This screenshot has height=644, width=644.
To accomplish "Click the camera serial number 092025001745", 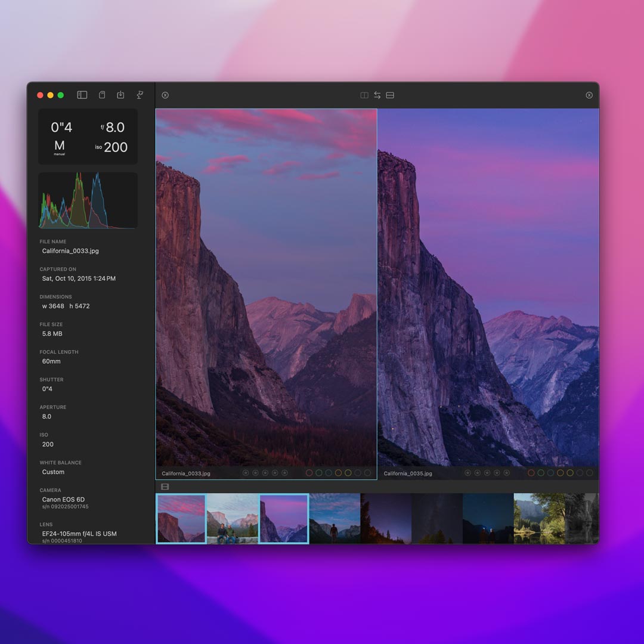I will click(x=66, y=507).
